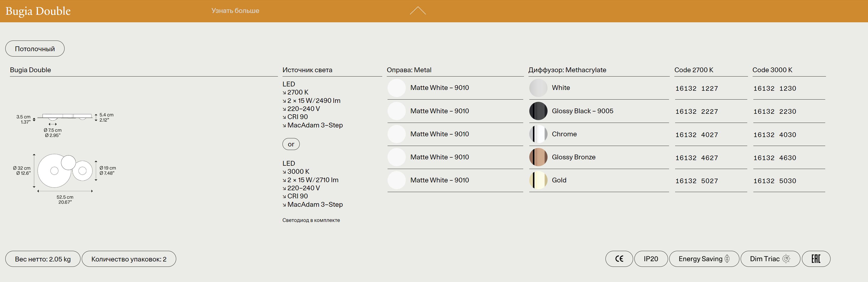
Task: Click the IP20 rating badge
Action: pyautogui.click(x=650, y=259)
